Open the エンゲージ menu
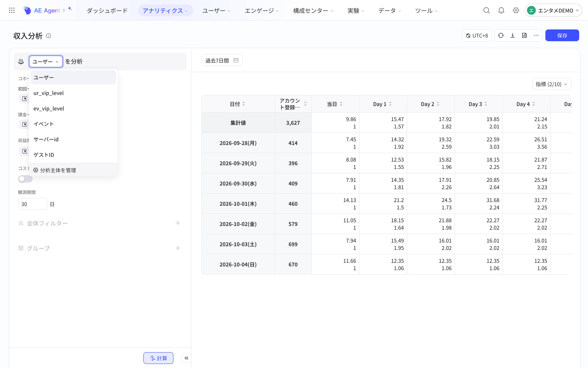 point(262,10)
